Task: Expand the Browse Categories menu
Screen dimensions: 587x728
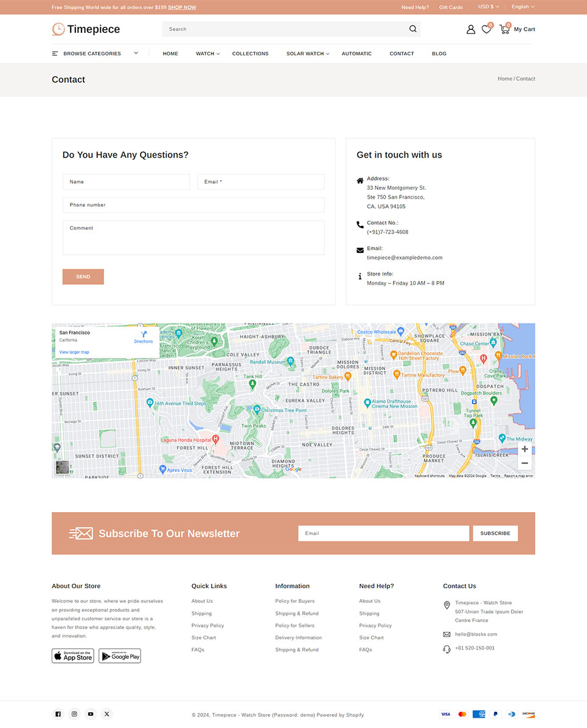Action: coord(95,54)
